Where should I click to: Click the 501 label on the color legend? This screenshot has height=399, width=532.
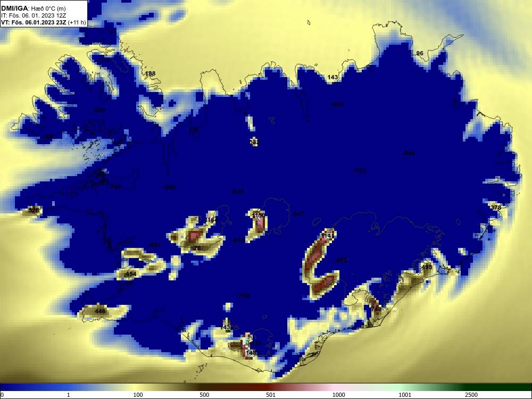point(271,395)
